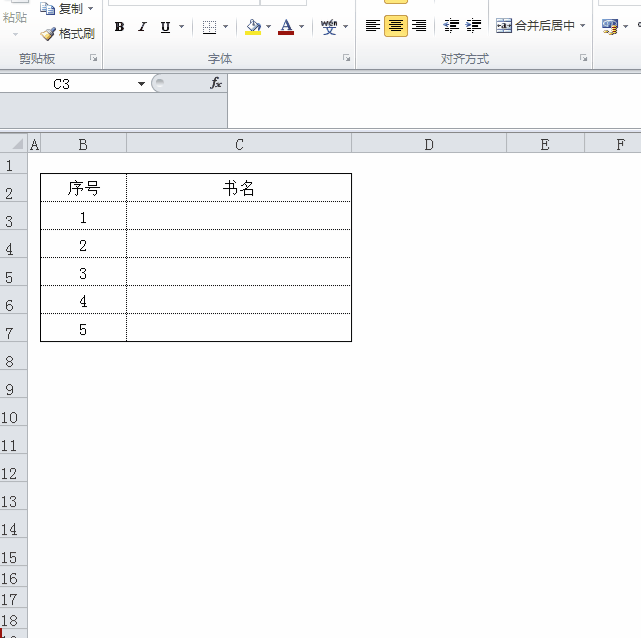Screen dimensions: 641x638
Task: Select row 8 header
Action: click(13, 356)
